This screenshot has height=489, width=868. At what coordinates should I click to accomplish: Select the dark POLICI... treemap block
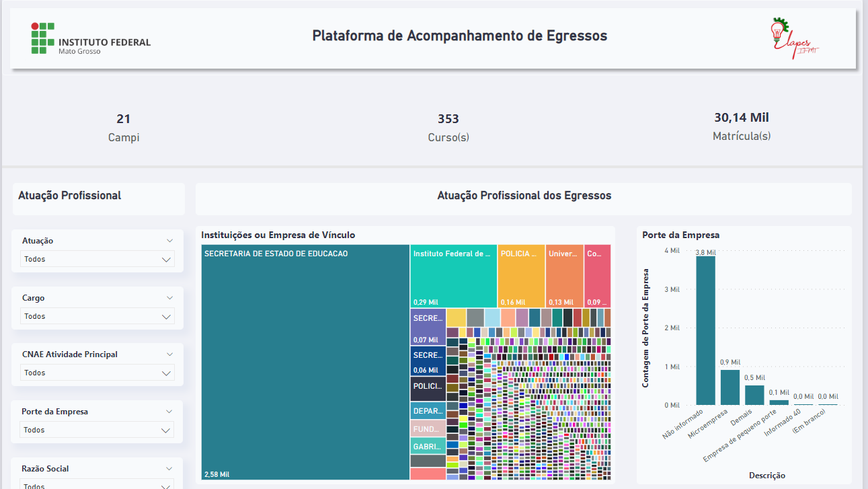click(428, 389)
